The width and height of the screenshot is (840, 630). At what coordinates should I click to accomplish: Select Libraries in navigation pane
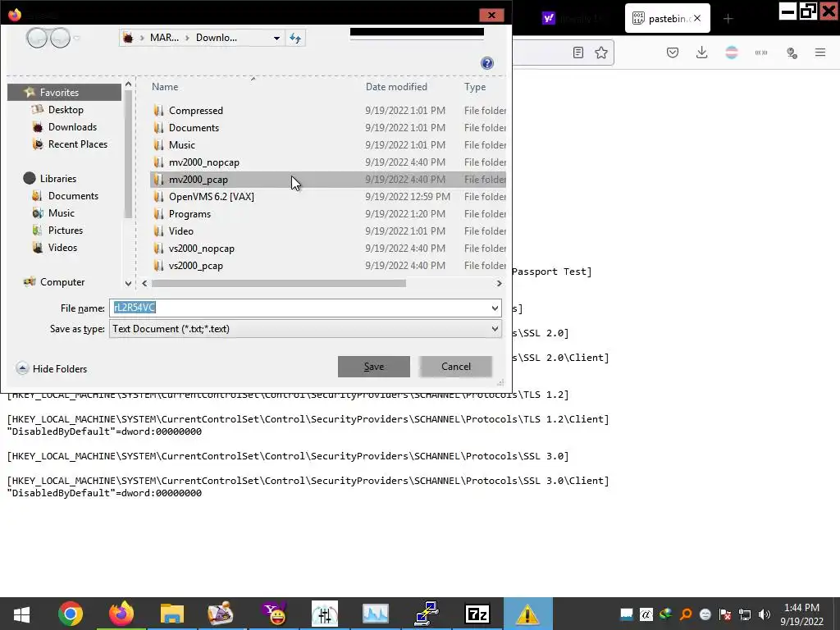(58, 178)
